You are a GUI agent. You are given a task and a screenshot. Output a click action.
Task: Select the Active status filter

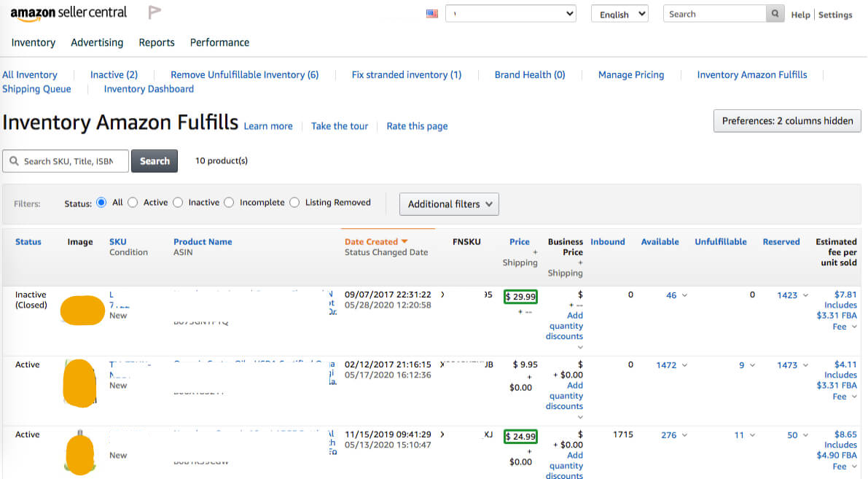pyautogui.click(x=133, y=203)
